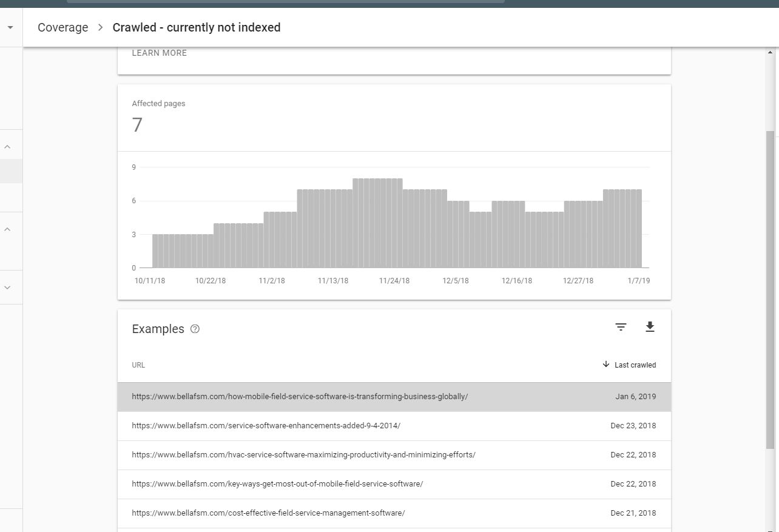
Task: Open the property dropdown arrow at top left
Action: pos(10,27)
